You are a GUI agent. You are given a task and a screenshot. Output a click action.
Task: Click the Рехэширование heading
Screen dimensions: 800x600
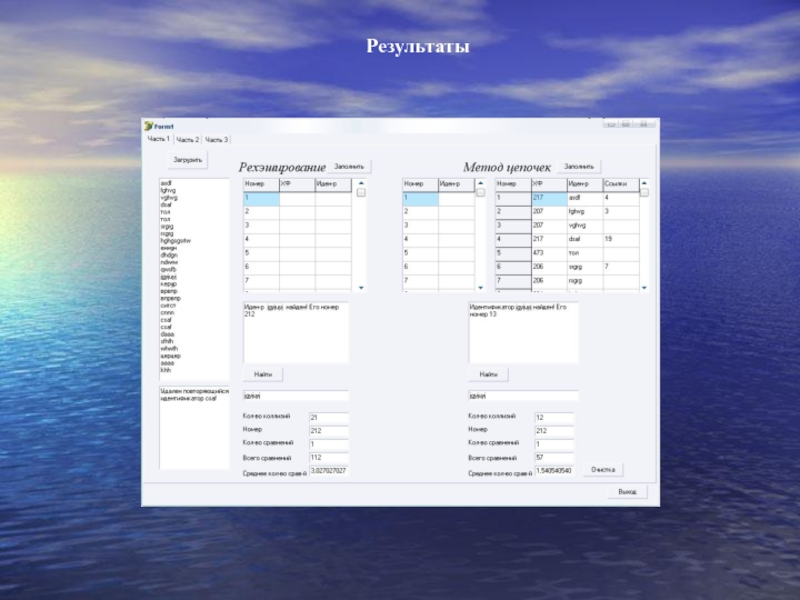click(282, 167)
